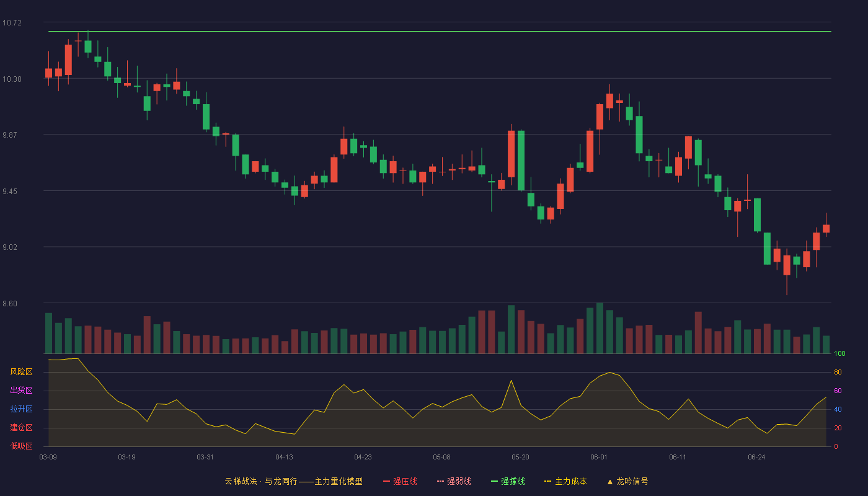Click the 05-20 date label

tap(520, 457)
